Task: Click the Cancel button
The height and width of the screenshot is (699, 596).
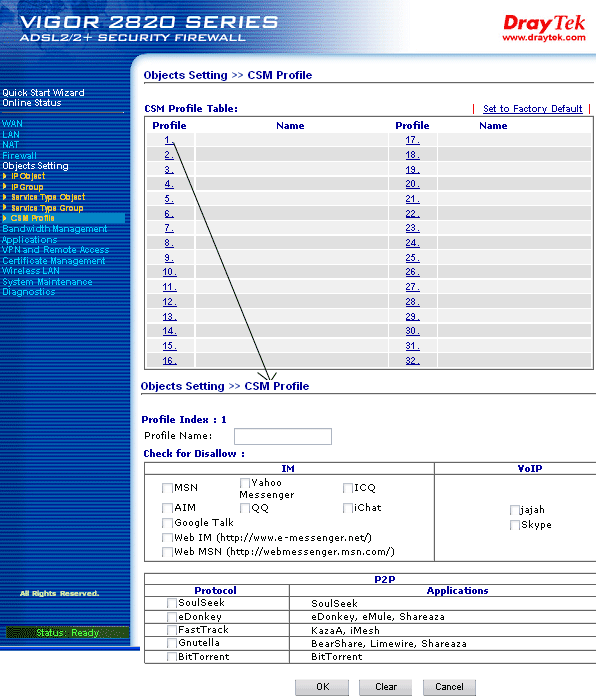Action: click(449, 687)
